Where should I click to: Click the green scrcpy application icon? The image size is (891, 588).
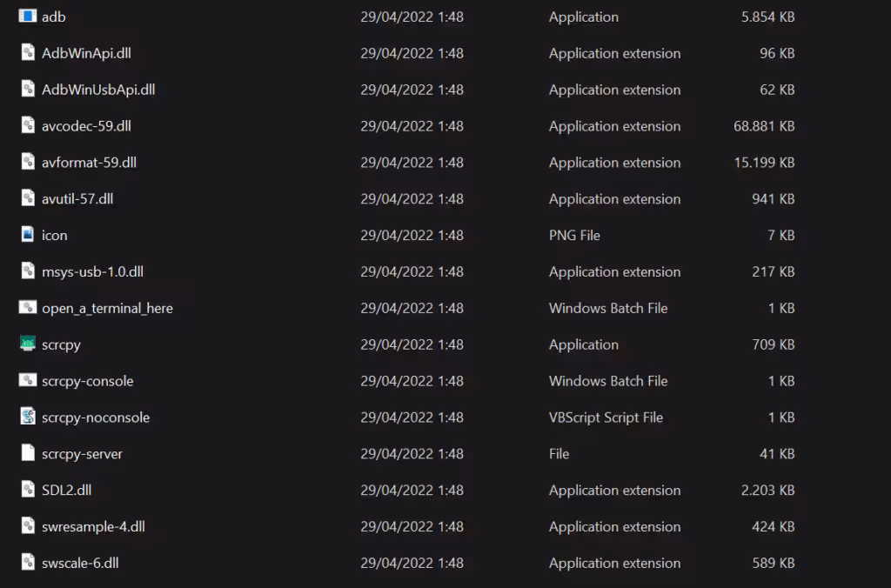pyautogui.click(x=27, y=343)
